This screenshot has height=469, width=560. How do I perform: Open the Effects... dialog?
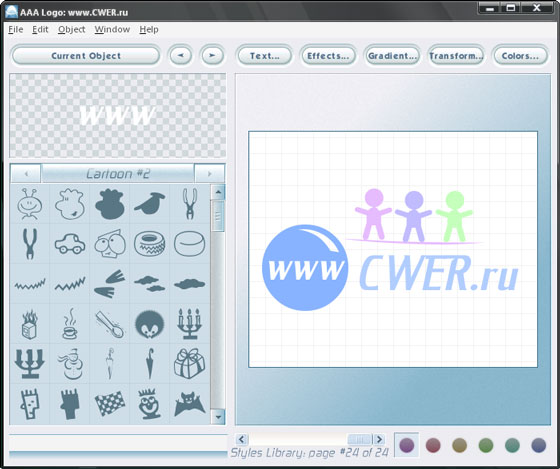point(328,56)
